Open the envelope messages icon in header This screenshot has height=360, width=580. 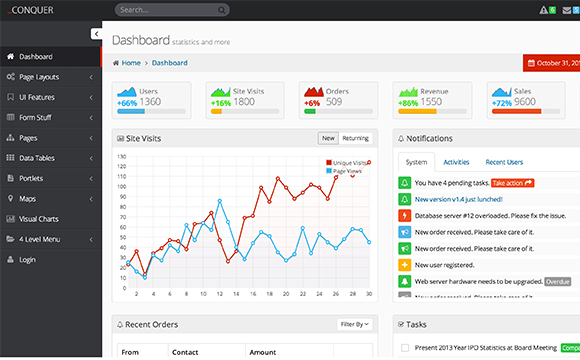(x=566, y=10)
